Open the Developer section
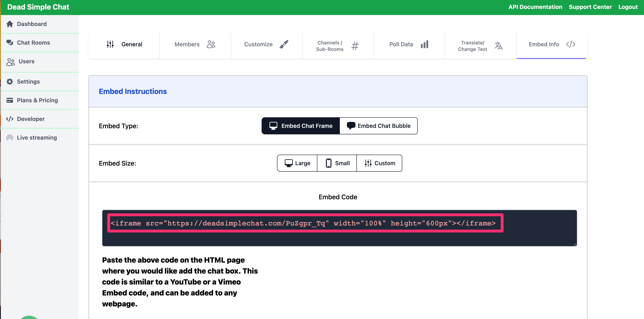 pos(40,119)
